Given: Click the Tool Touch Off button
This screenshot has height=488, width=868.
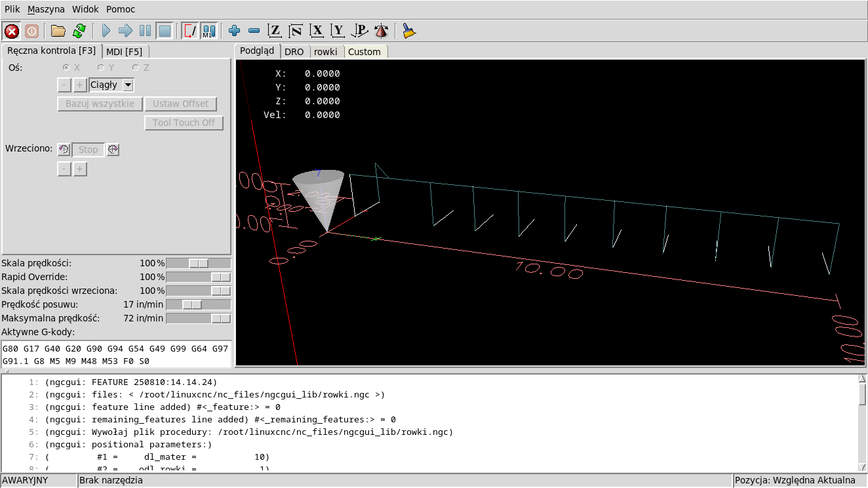Looking at the screenshot, I should click(x=184, y=123).
